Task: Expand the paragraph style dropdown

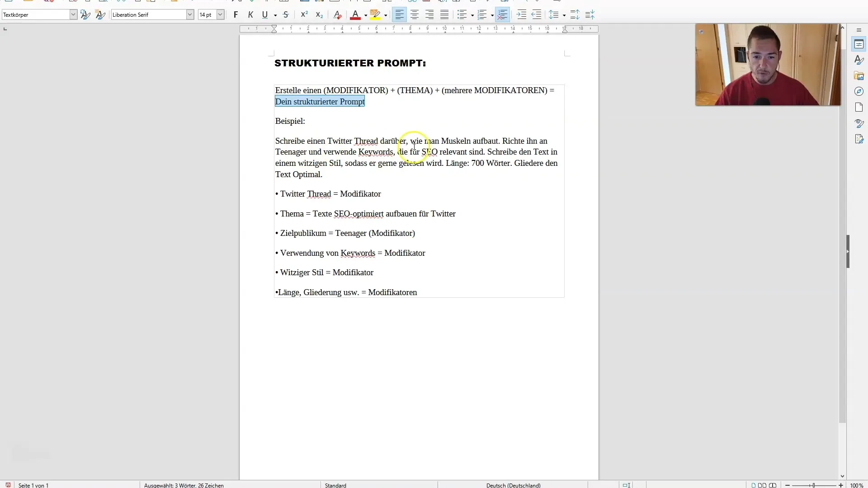Action: pyautogui.click(x=73, y=15)
